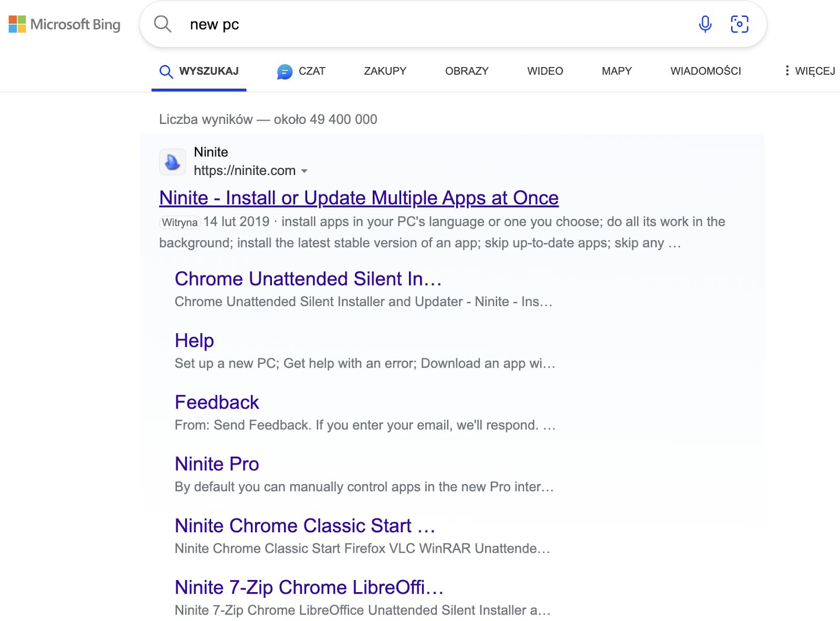Screen dimensions: 840x621
Task: Open the Help sitelink for Ninite
Action: 194,340
